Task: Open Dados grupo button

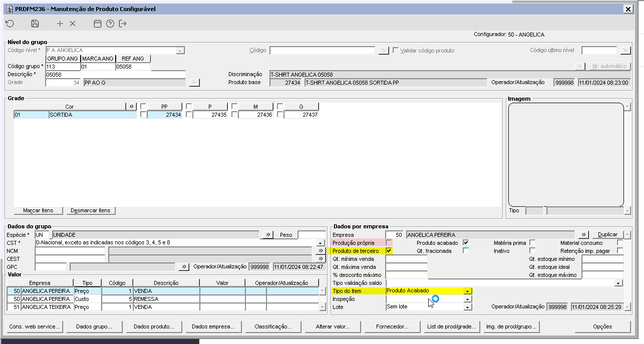Action: pyautogui.click(x=94, y=326)
